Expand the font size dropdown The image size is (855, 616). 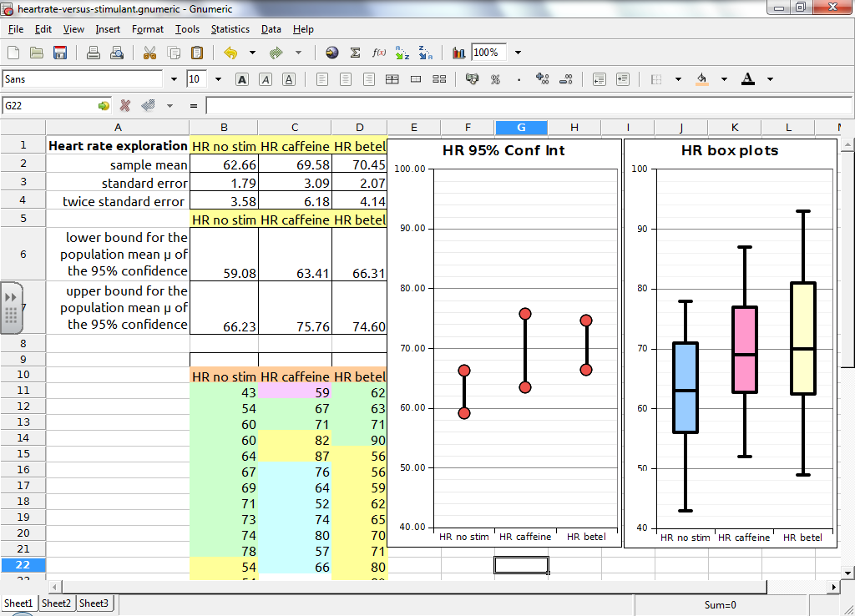[x=218, y=79]
